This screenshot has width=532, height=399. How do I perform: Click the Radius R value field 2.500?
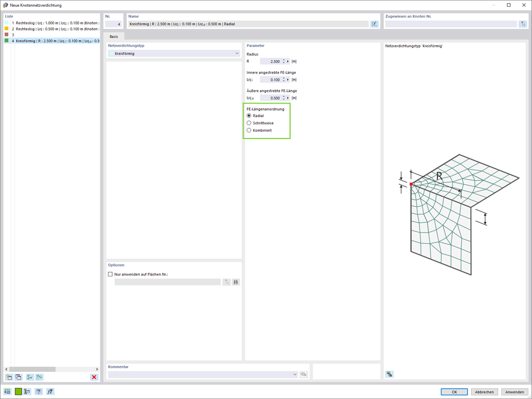(x=271, y=61)
